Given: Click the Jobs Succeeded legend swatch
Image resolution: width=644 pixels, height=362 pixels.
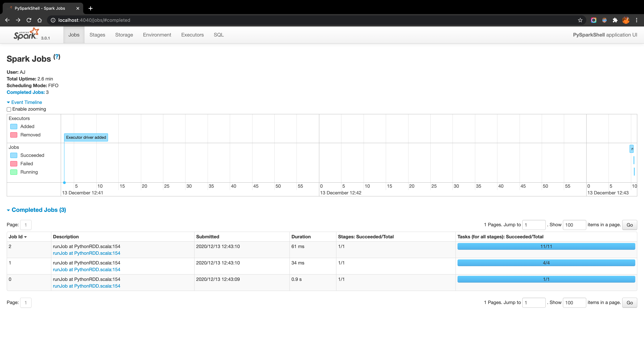Looking at the screenshot, I should pos(14,155).
